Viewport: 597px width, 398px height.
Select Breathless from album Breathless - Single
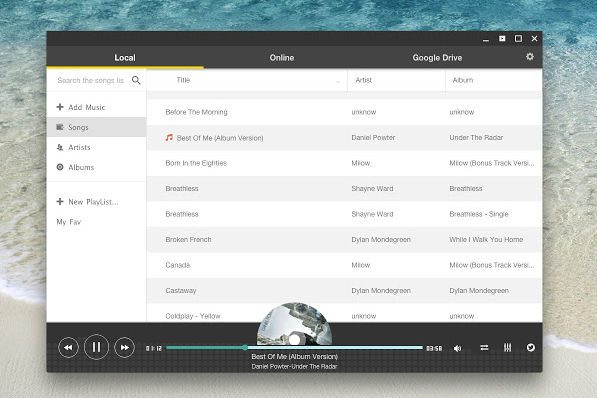344,214
